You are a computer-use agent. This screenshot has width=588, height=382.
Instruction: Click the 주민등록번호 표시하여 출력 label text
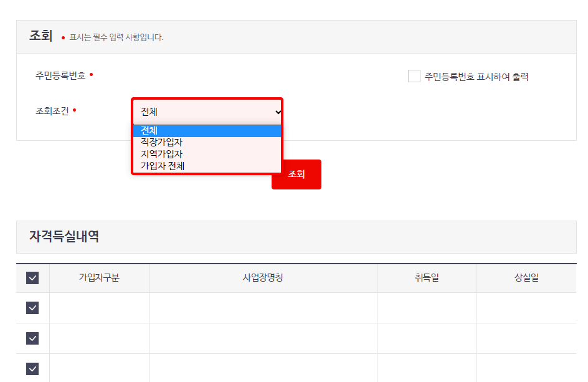[x=477, y=77]
